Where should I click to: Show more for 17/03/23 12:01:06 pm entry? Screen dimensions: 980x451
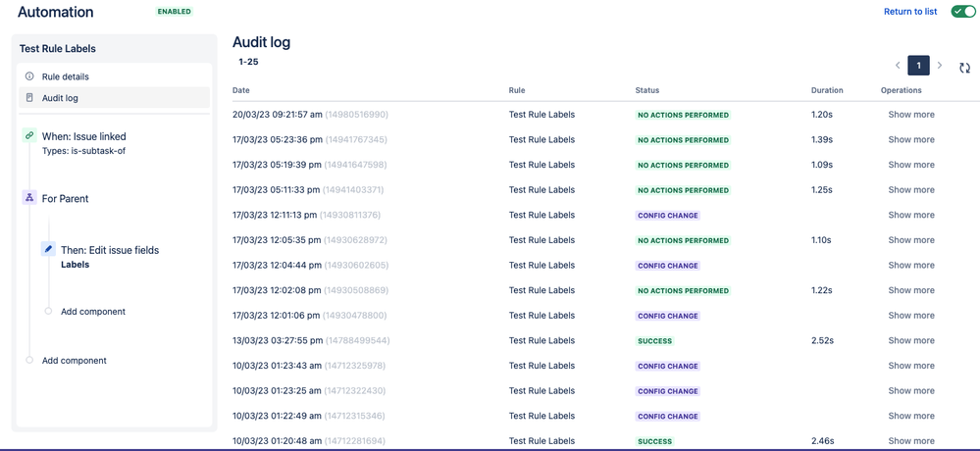click(911, 316)
